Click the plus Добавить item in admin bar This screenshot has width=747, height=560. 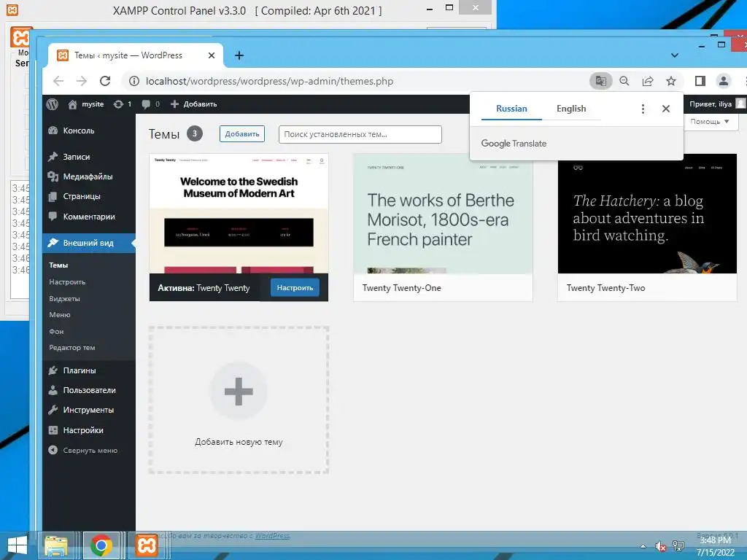click(x=194, y=104)
